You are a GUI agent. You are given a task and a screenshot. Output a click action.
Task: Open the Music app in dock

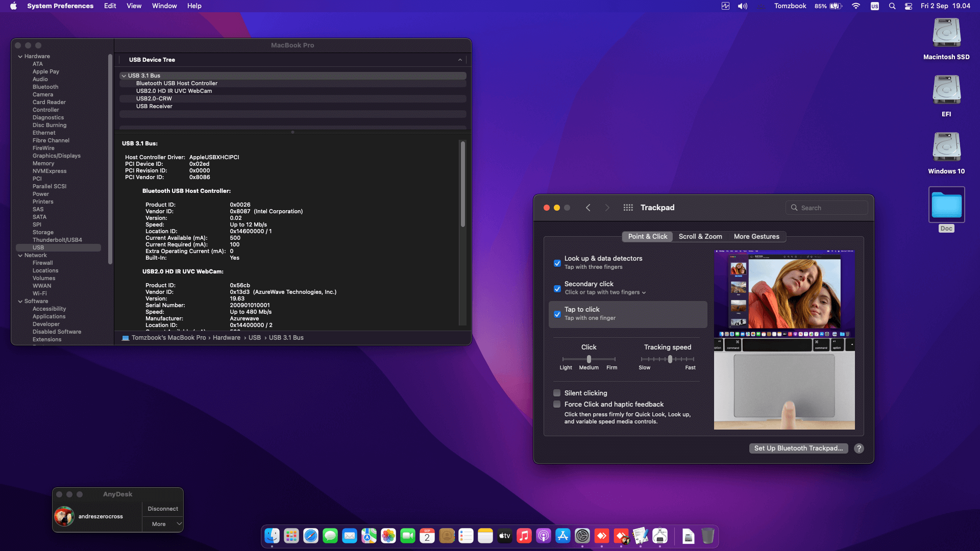point(524,536)
